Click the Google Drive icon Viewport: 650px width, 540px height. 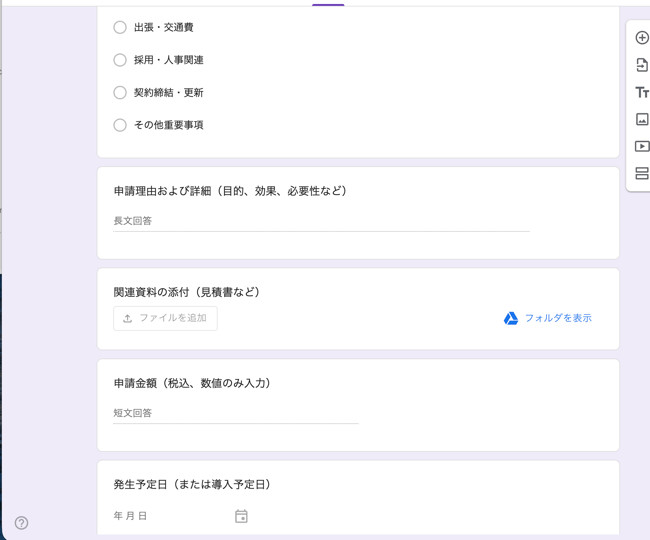(x=511, y=318)
